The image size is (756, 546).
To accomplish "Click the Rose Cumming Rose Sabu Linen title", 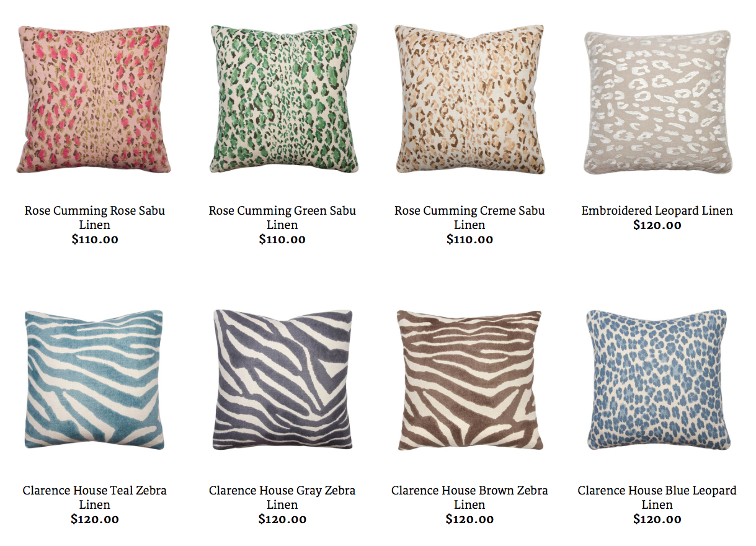I will point(95,218).
